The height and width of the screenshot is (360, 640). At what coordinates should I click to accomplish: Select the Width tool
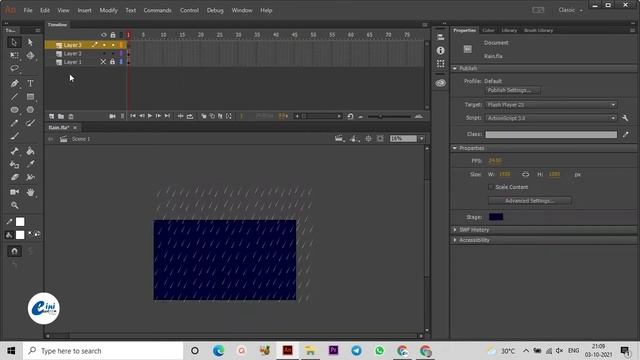[x=30, y=177]
